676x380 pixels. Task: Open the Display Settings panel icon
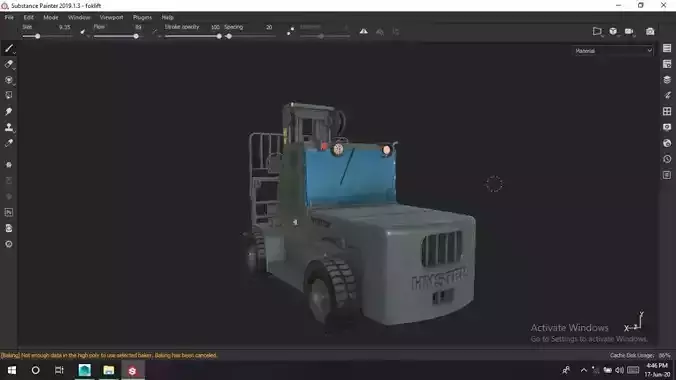click(x=667, y=127)
